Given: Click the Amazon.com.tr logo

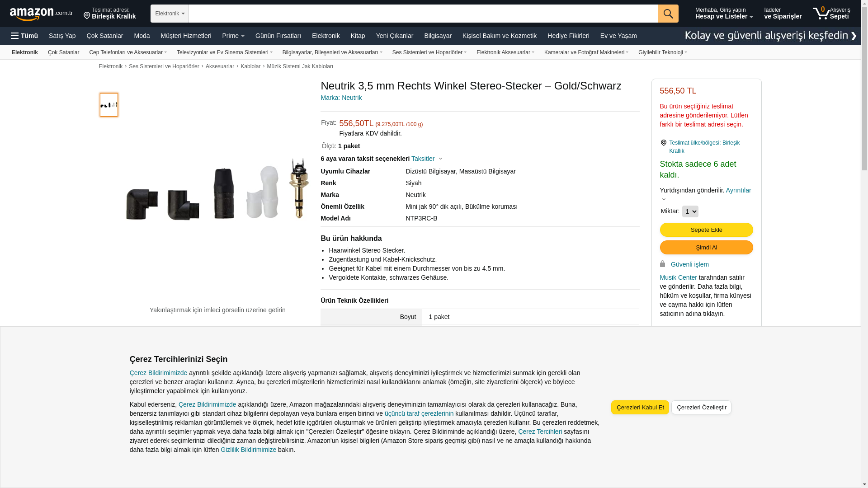Looking at the screenshot, I should coord(41,14).
